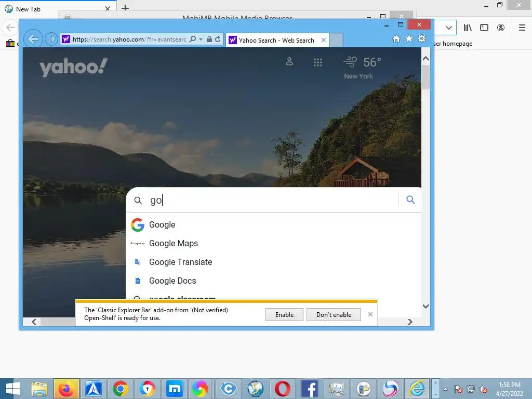Open Opera browser from taskbar

point(282,389)
